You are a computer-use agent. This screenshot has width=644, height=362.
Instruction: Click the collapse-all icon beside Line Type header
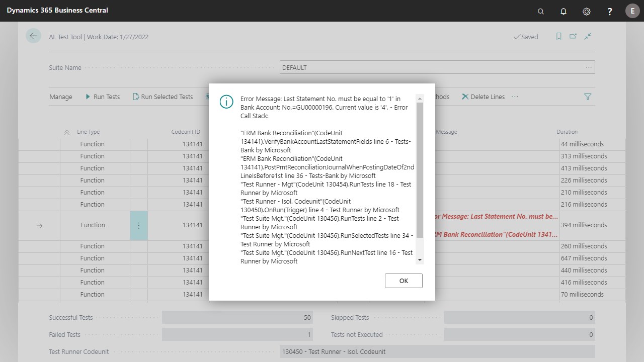[67, 132]
